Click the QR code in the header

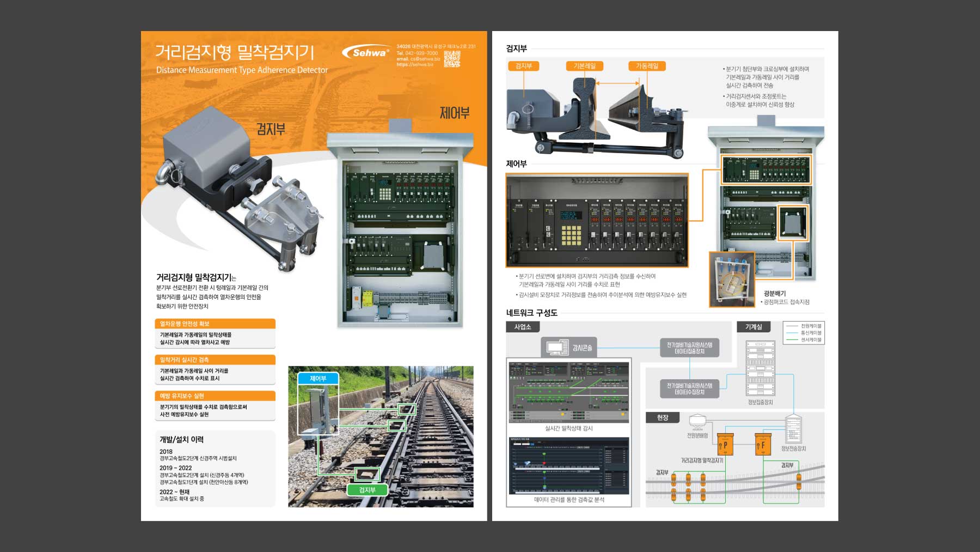pyautogui.click(x=452, y=59)
